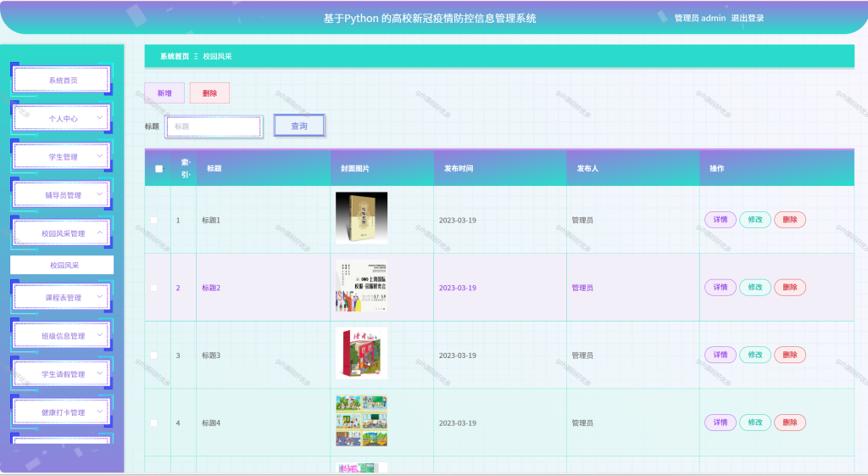Open the 标题4 cartoon grid thumbnail
The image size is (868, 476).
tap(361, 421)
